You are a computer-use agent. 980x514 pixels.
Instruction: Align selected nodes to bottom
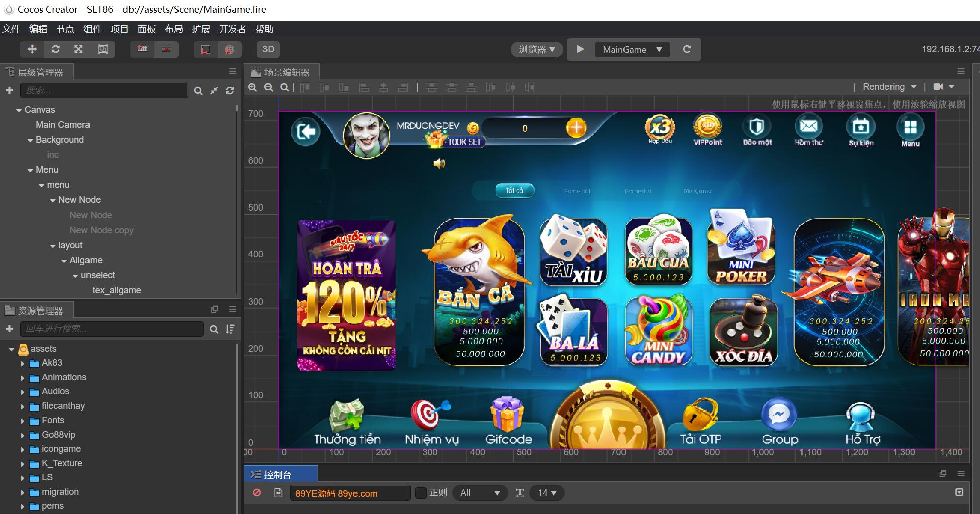click(x=344, y=88)
